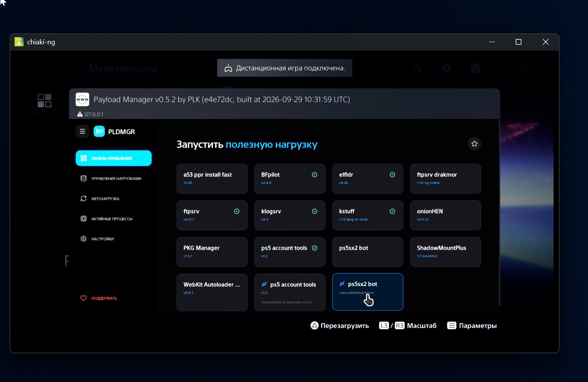Start the ftpsrv drakmor payload
The height and width of the screenshot is (382, 588).
click(446, 179)
